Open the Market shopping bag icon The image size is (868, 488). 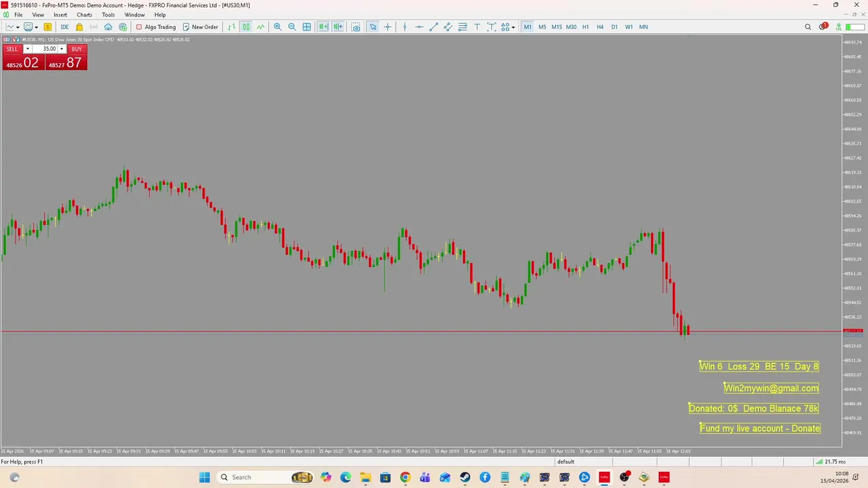[x=79, y=27]
